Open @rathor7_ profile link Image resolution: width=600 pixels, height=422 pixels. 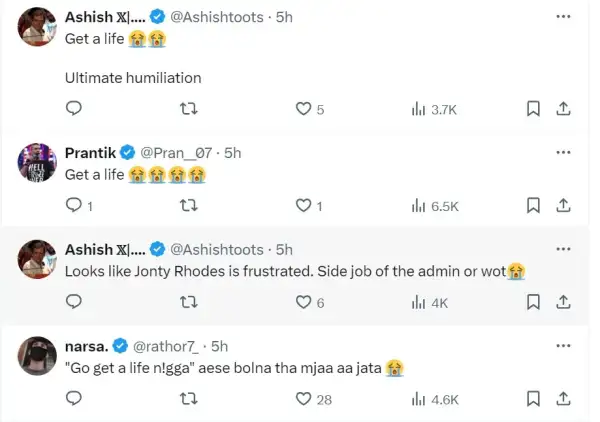[x=167, y=346]
